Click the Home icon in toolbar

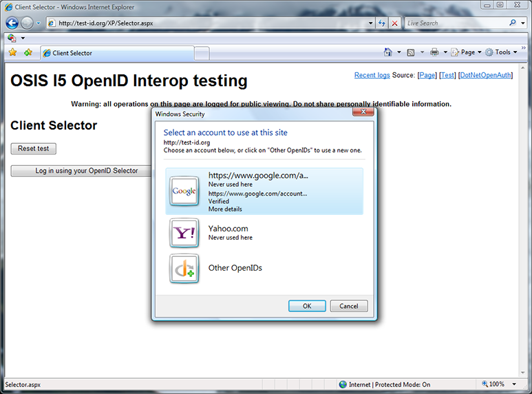point(388,52)
